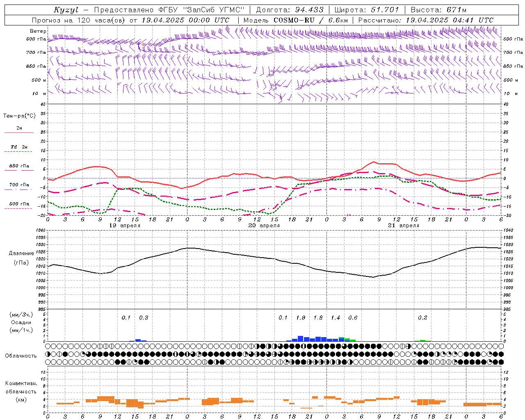
Task: Click the latitude value Широта: 51.701
Action: pos(367,10)
